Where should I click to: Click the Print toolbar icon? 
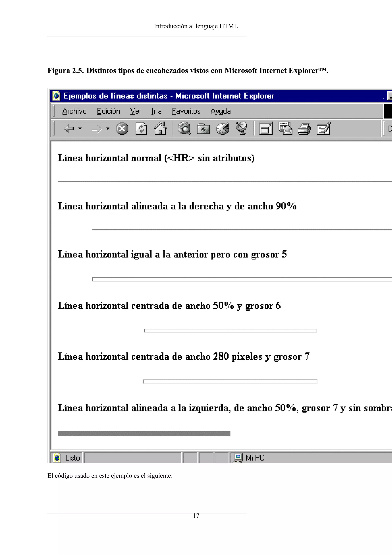tap(304, 129)
